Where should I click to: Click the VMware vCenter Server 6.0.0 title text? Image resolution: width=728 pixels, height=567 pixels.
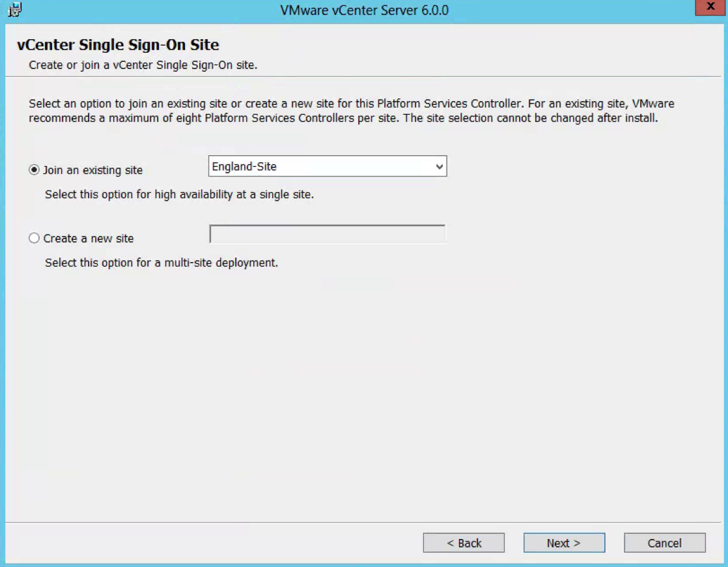click(364, 10)
